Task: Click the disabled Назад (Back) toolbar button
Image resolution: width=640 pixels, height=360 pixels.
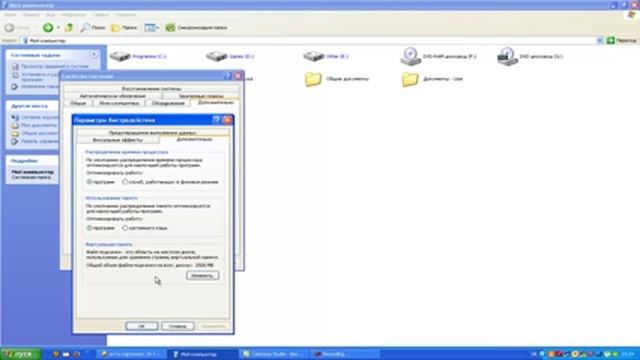Action: [18, 27]
